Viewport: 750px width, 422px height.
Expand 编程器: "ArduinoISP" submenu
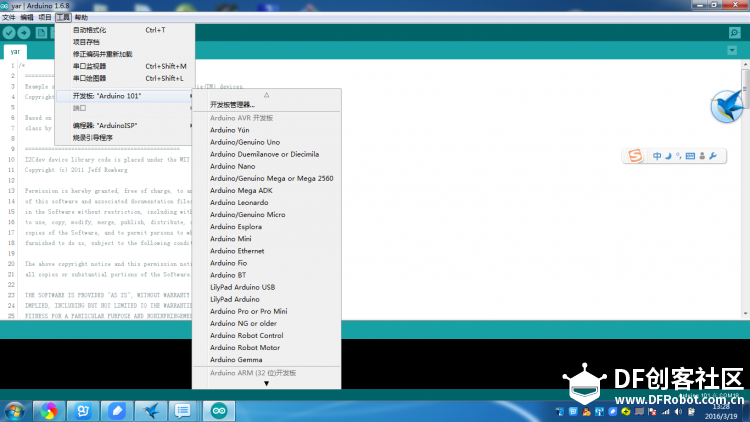[125, 125]
